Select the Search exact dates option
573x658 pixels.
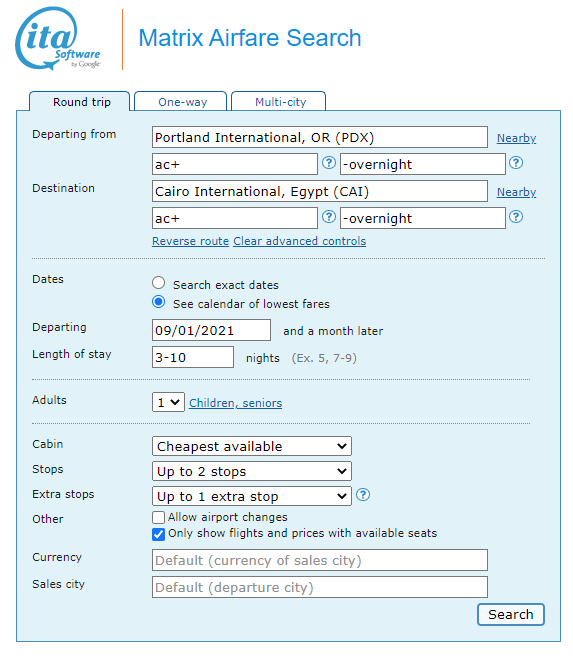[158, 283]
